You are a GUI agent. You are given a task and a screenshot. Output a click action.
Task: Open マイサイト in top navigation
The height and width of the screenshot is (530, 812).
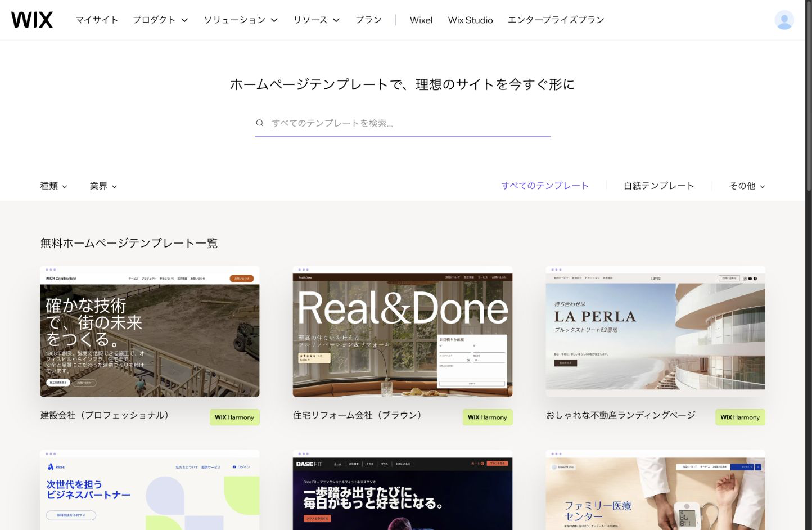[97, 20]
